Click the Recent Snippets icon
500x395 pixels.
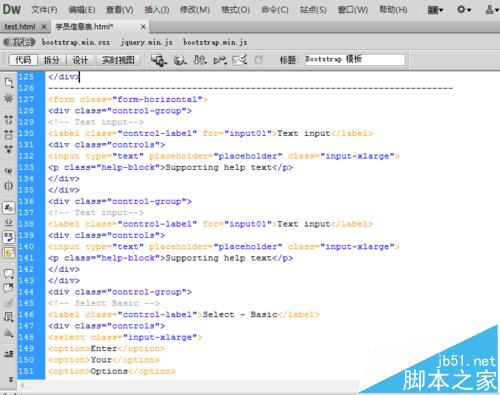coord(9,317)
